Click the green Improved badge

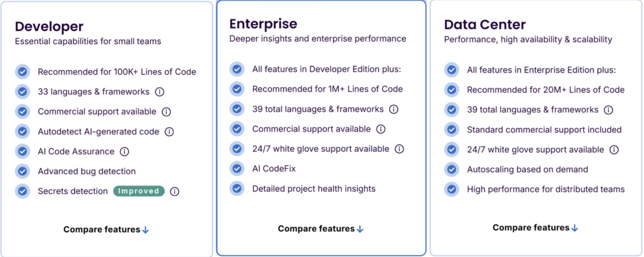pos(139,191)
